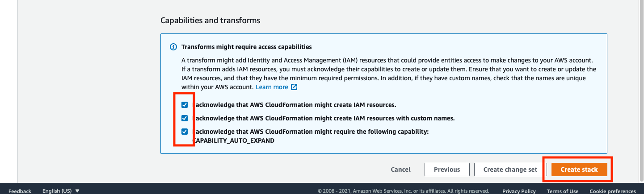The image size is (644, 194).
Task: Open the Learn more link
Action: 272,87
